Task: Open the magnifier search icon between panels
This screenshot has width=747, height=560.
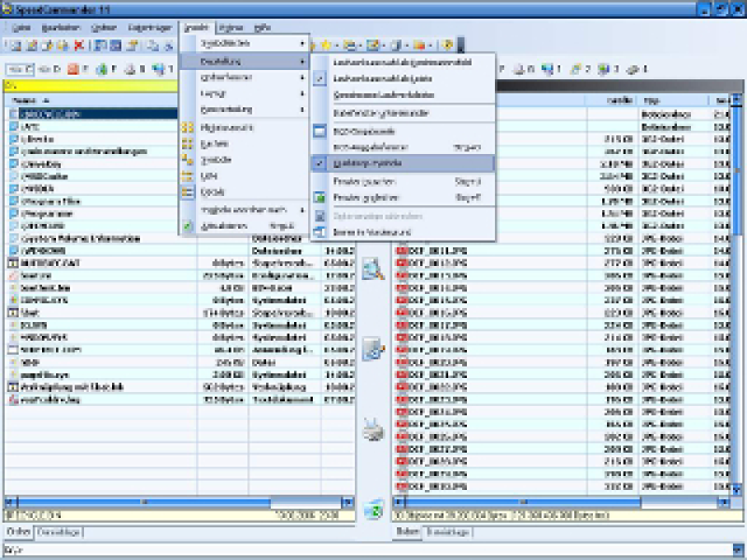Action: coord(373,269)
